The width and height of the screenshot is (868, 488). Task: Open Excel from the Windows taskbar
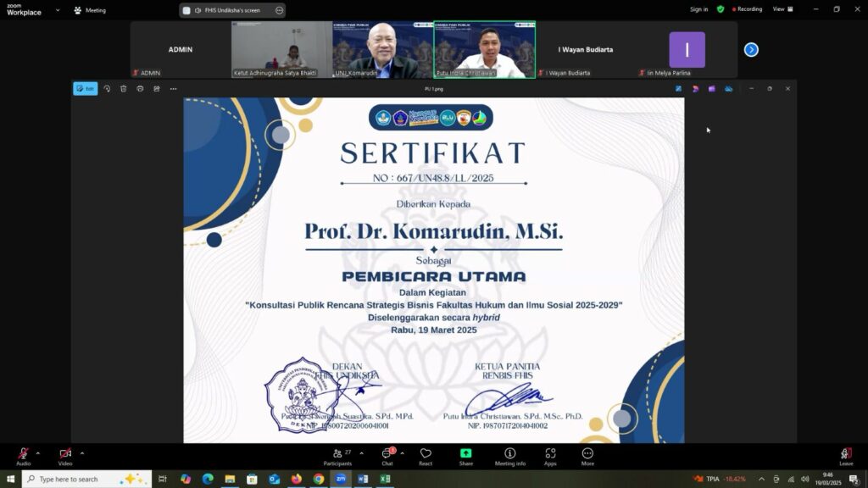(x=384, y=479)
